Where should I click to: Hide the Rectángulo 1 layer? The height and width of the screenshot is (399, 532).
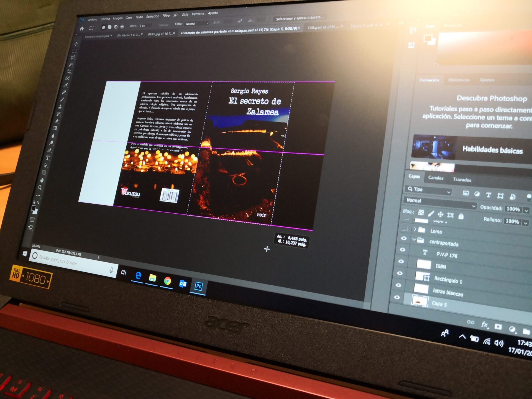(400, 273)
